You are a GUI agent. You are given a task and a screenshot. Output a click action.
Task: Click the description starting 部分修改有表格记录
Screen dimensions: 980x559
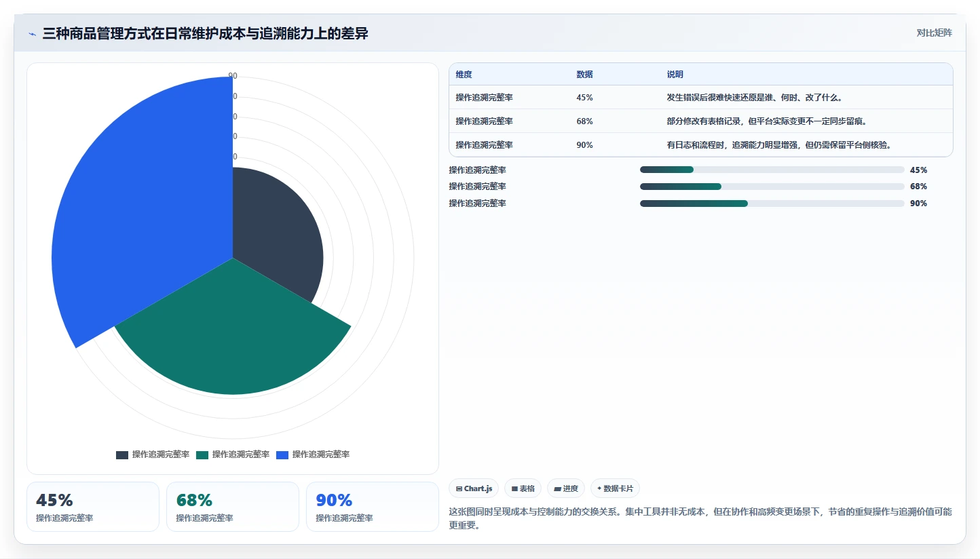(767, 121)
